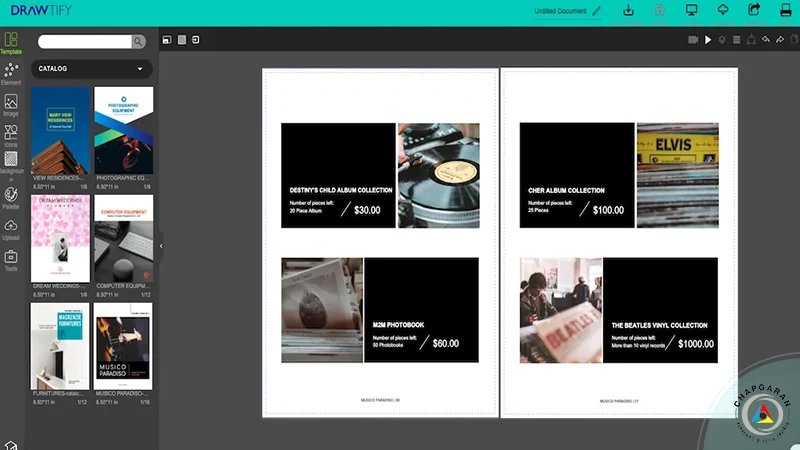
Task: Open the Tools panel
Action: 11,260
